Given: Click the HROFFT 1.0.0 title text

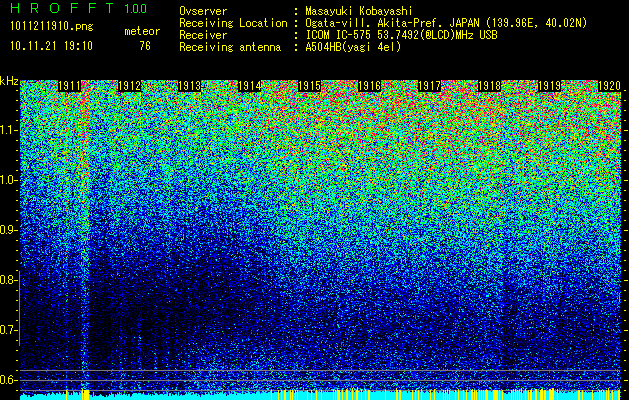Looking at the screenshot, I should point(78,8).
